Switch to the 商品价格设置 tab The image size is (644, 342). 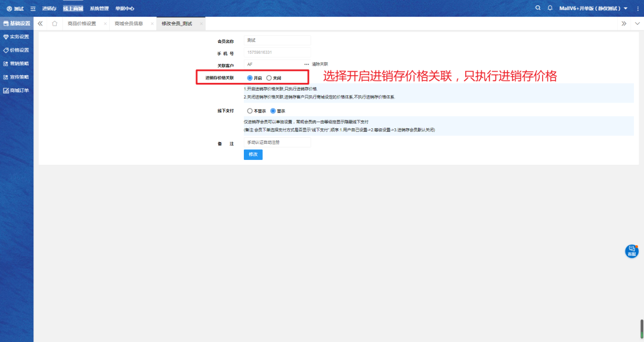coord(82,24)
